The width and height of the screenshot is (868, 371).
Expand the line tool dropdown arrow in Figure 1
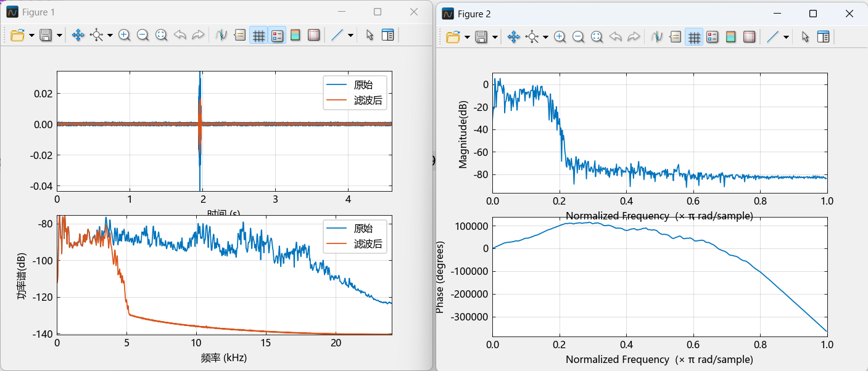tap(350, 36)
